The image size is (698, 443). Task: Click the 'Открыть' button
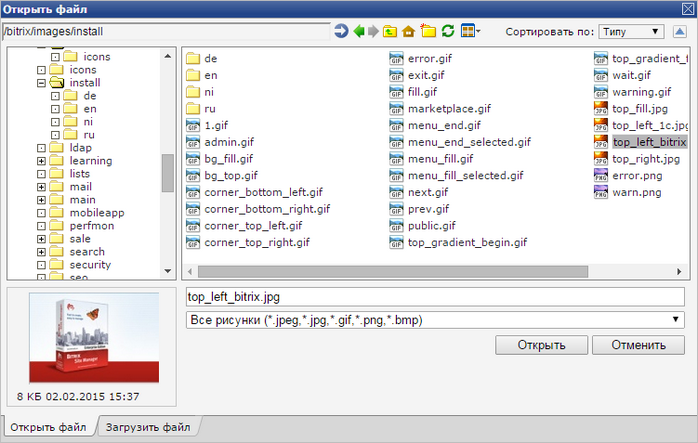(541, 345)
